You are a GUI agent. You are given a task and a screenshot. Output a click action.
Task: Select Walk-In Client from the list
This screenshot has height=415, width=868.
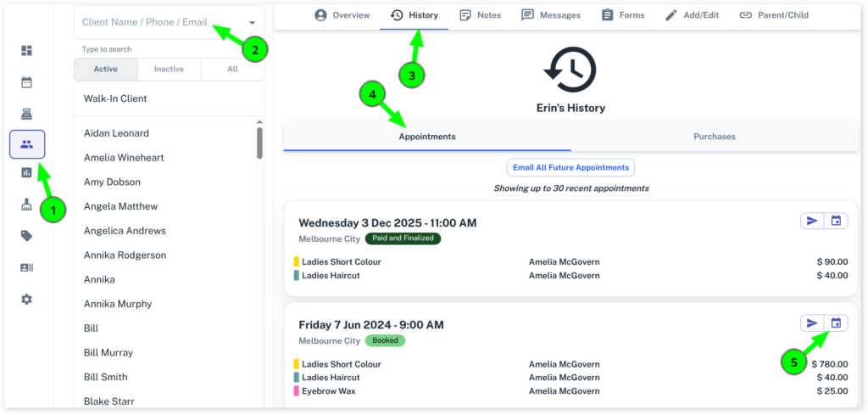tap(115, 98)
